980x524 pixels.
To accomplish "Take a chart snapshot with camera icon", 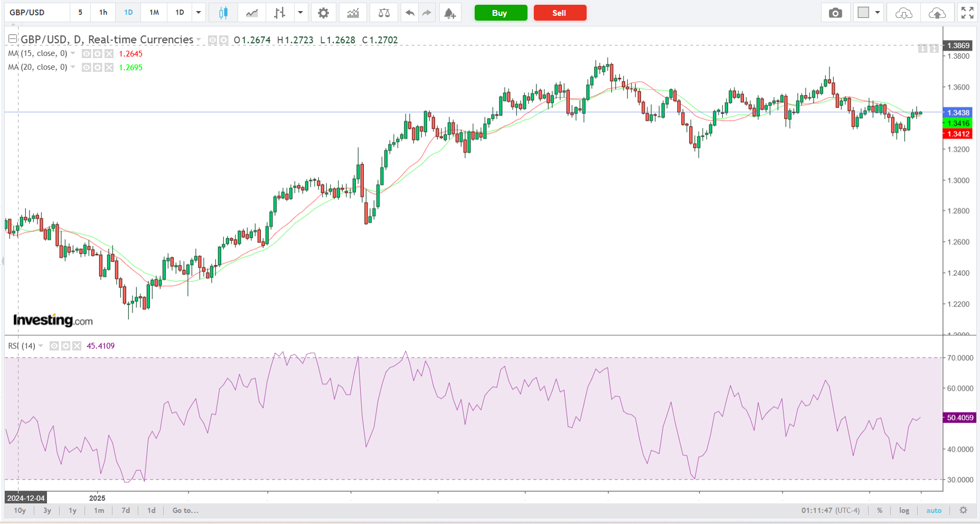I will pyautogui.click(x=835, y=13).
